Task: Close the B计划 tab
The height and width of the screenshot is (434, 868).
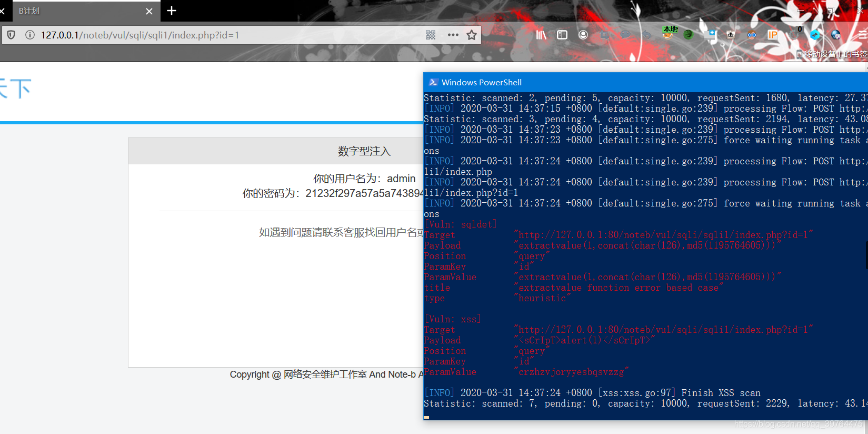Action: [x=149, y=11]
